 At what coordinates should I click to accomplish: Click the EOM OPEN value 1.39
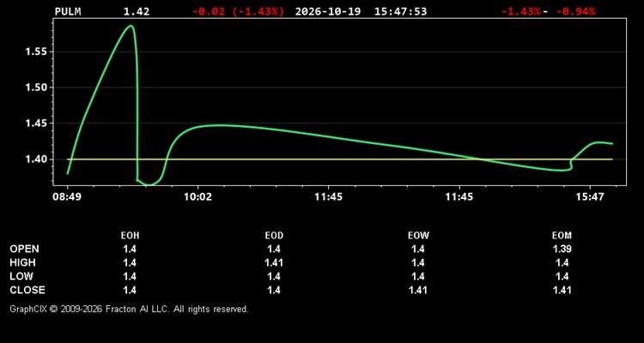[x=562, y=249]
